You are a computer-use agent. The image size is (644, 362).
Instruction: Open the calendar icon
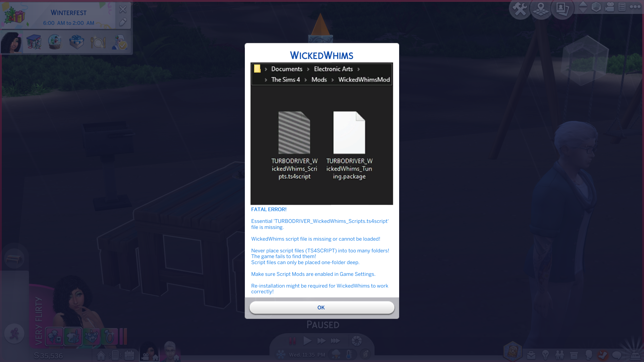pos(129,355)
